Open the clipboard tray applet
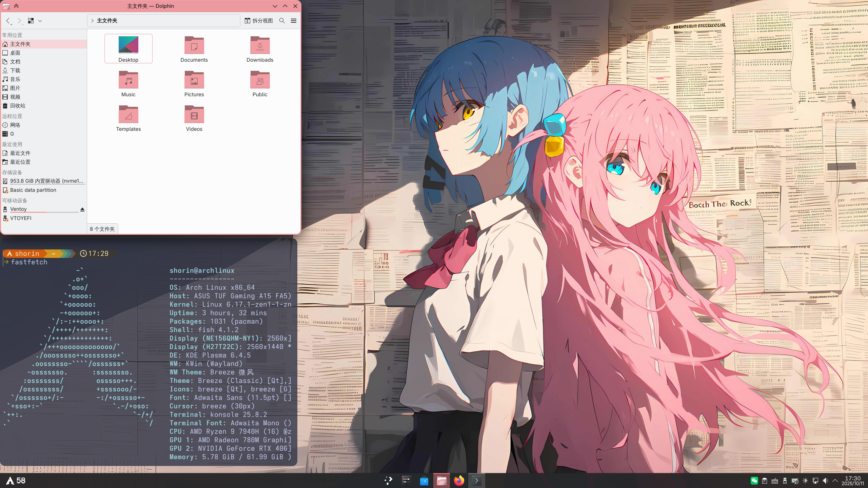The width and height of the screenshot is (868, 488). pyautogui.click(x=764, y=481)
